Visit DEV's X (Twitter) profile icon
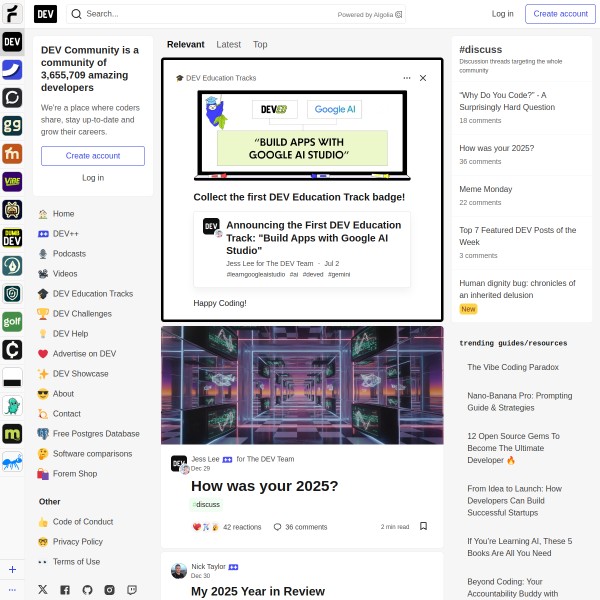This screenshot has height=600, width=600. coord(43,589)
